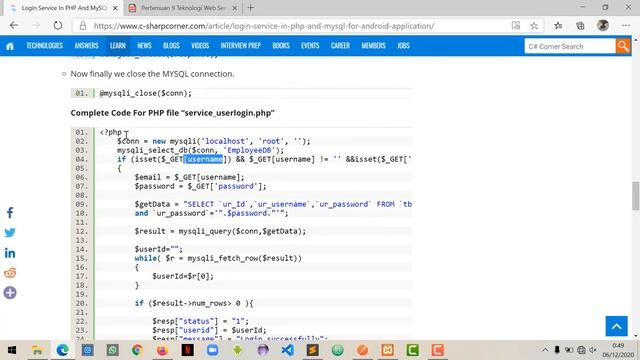Open the taskbar clock and date
This screenshot has width=640, height=360.
pyautogui.click(x=618, y=350)
